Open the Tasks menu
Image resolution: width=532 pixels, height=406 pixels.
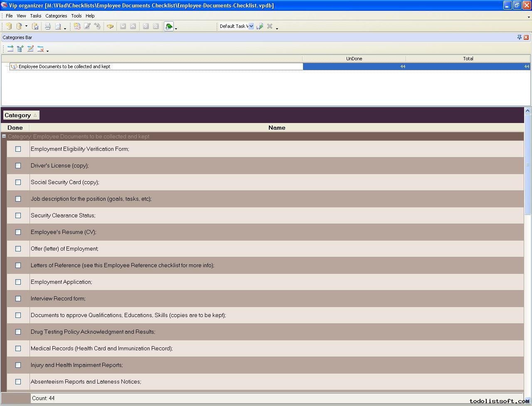[x=35, y=16]
